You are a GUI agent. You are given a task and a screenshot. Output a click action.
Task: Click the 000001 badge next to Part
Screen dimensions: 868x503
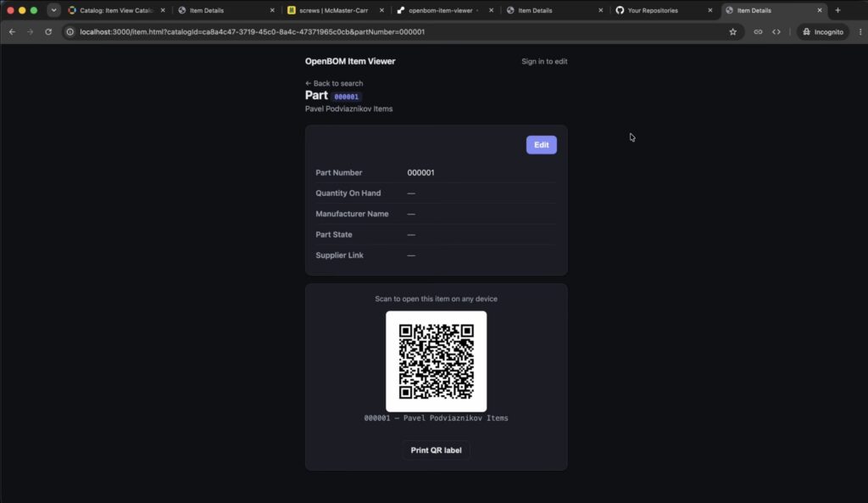click(x=347, y=97)
